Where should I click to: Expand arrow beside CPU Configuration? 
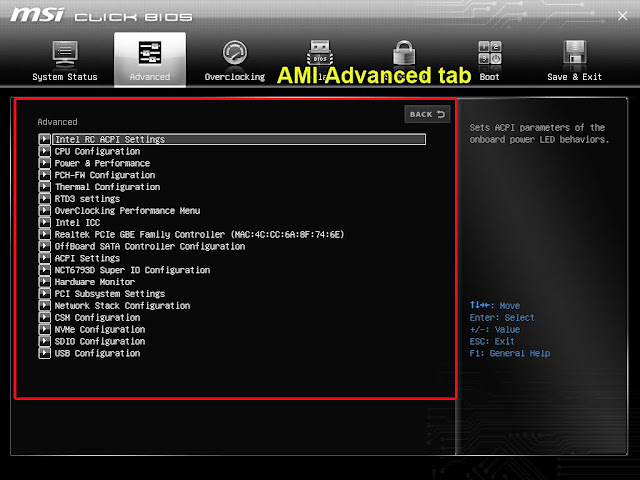click(x=44, y=151)
